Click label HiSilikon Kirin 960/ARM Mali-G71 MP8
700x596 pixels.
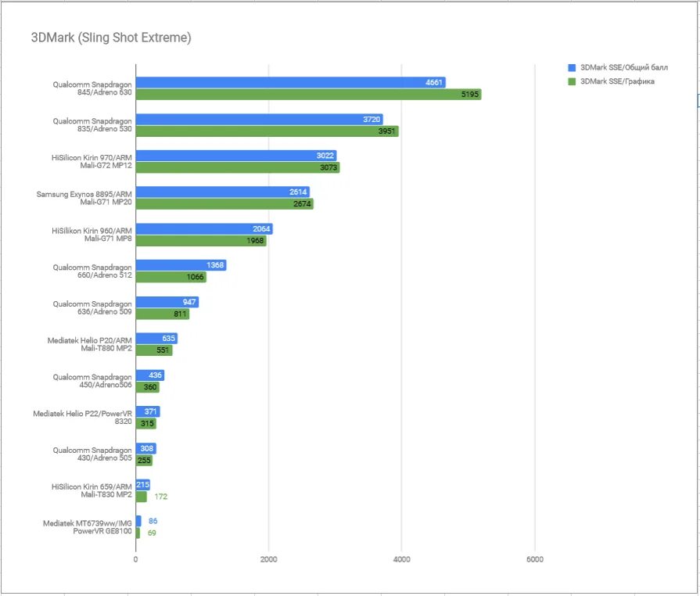[x=92, y=235]
